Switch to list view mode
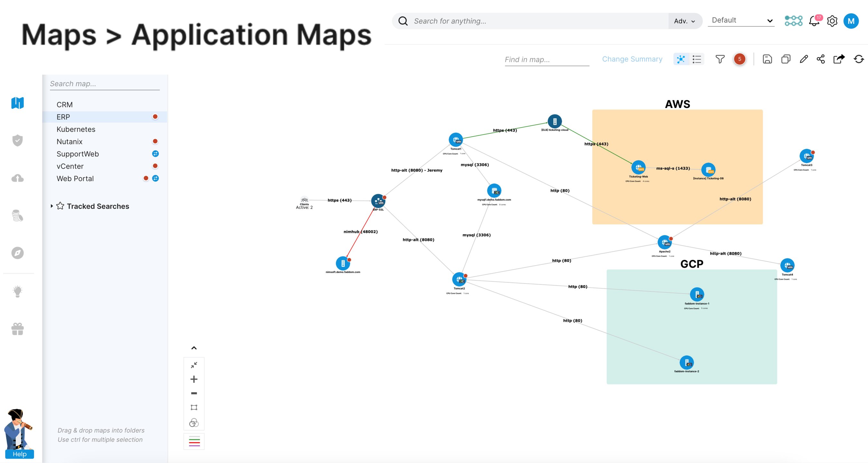 click(x=696, y=59)
